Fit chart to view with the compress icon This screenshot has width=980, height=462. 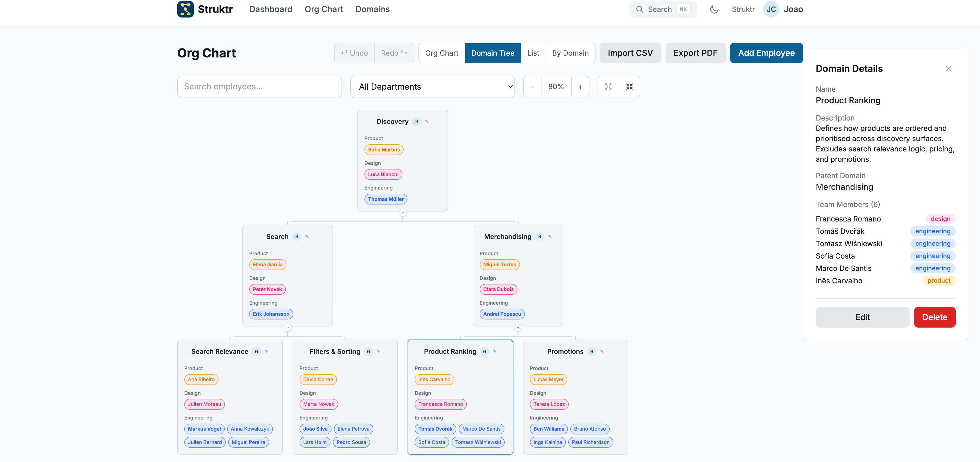[629, 86]
